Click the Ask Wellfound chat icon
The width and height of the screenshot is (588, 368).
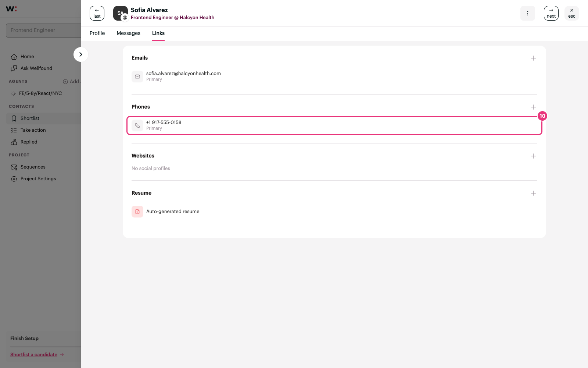point(14,68)
